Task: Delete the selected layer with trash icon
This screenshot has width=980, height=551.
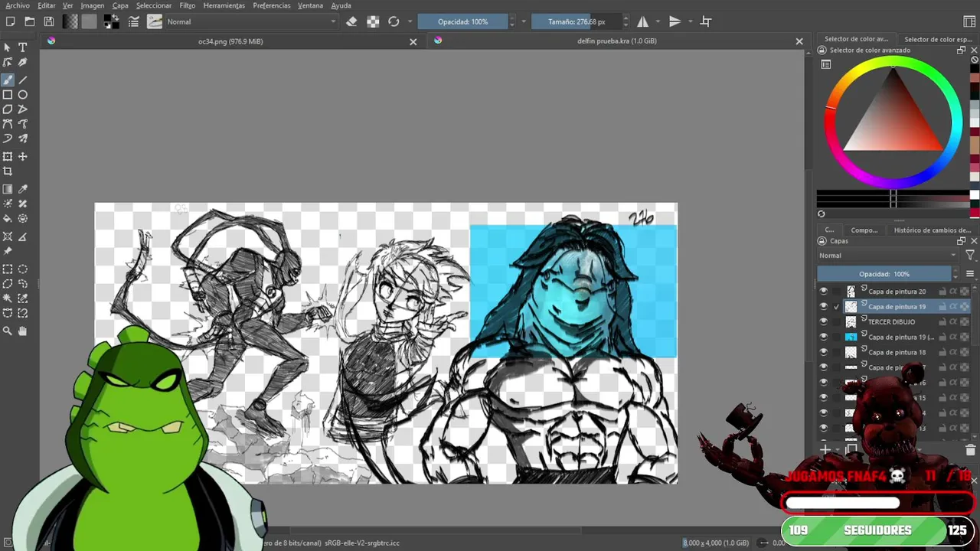Action: (x=970, y=450)
